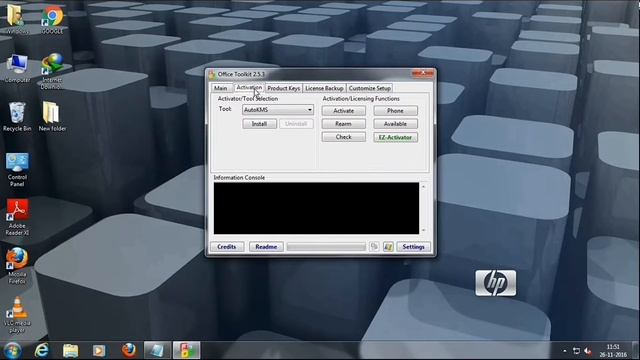This screenshot has height=360, width=640.
Task: Open the Recycle Bin
Action: tap(17, 117)
